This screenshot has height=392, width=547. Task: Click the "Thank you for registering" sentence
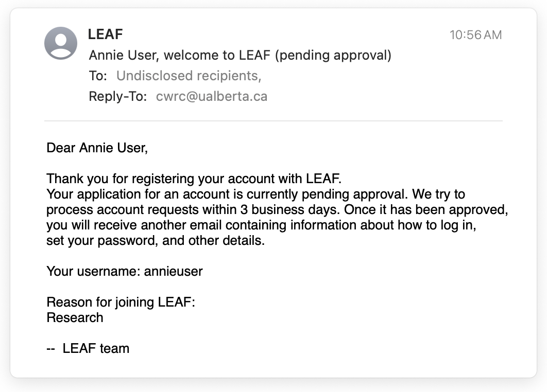click(194, 179)
